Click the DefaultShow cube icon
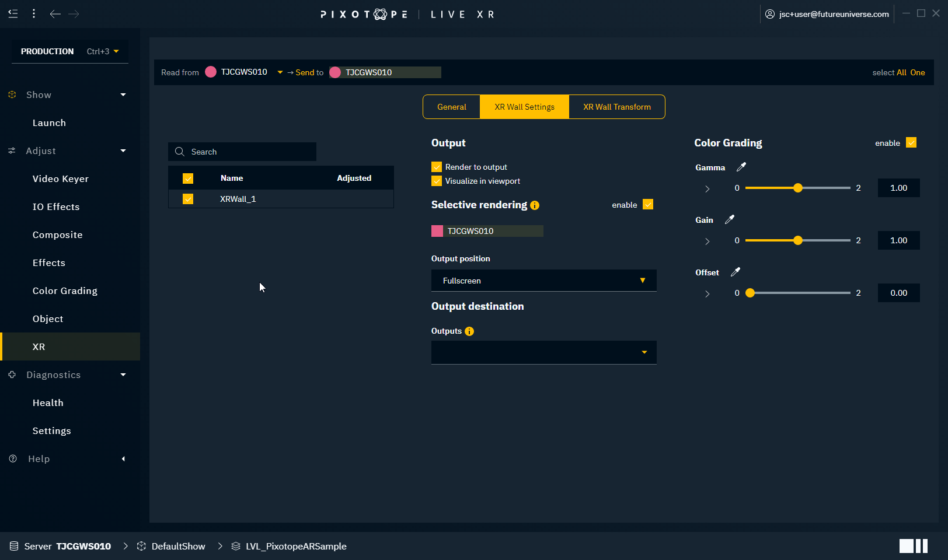 click(141, 546)
